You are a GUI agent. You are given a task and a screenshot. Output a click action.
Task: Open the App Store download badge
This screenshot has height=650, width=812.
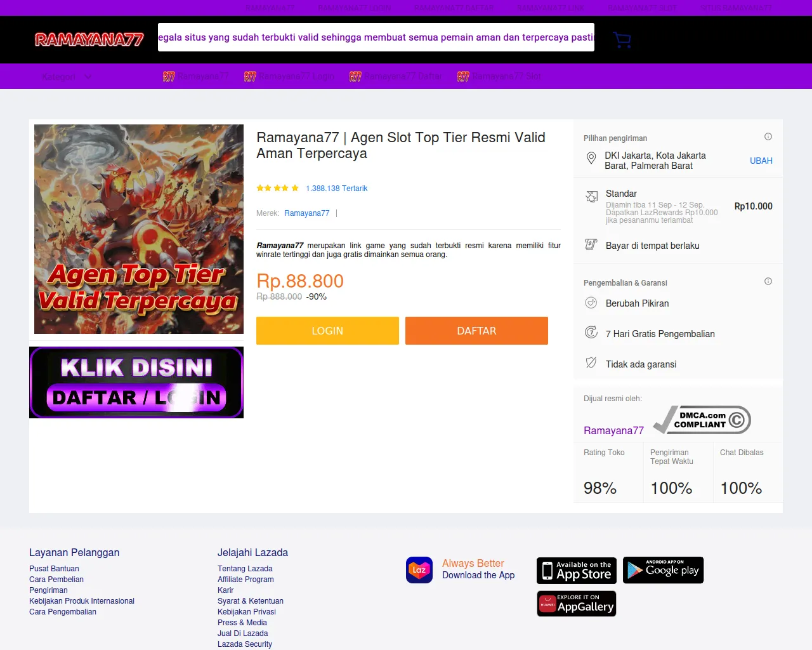coord(577,570)
